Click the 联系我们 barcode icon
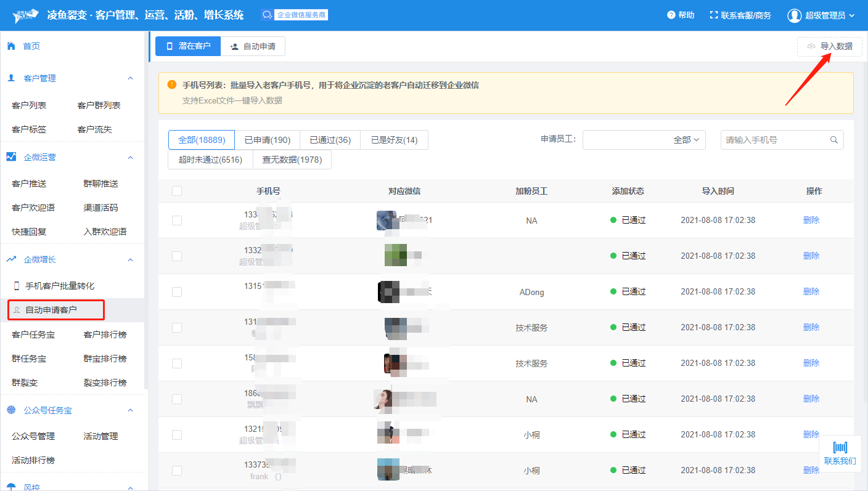 pos(840,447)
